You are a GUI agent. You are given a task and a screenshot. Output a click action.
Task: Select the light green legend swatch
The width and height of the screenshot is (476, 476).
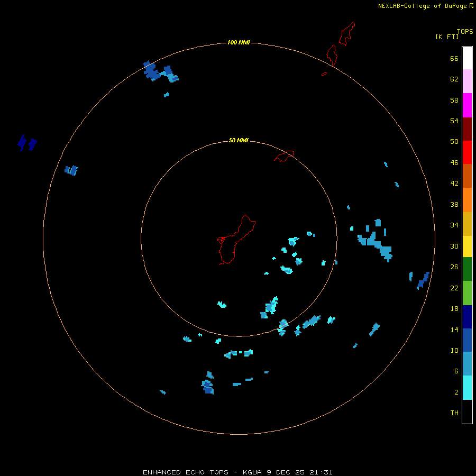point(467,293)
